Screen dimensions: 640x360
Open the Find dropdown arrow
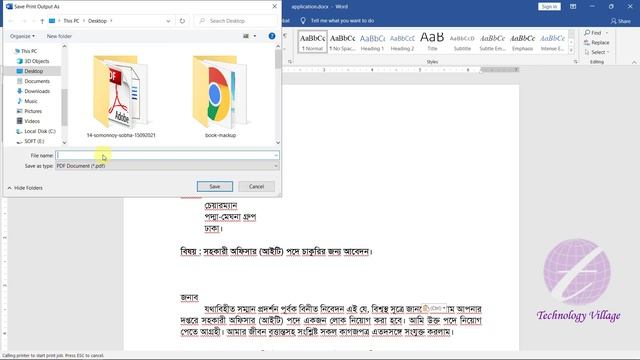coord(607,33)
